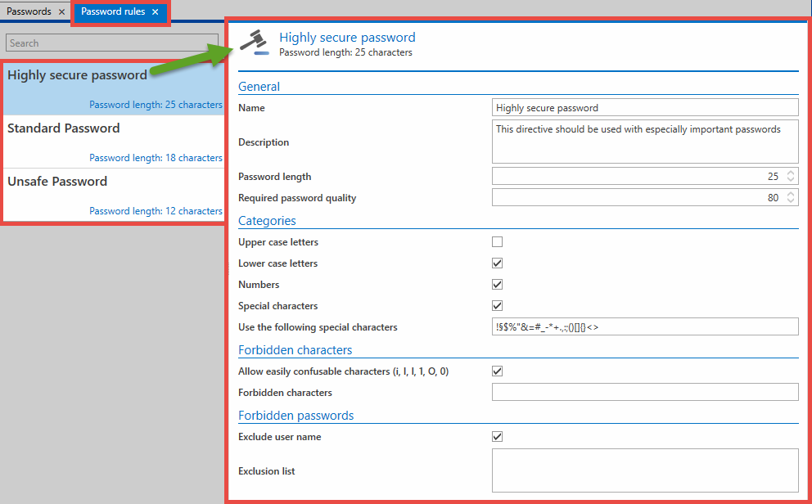Image resolution: width=812 pixels, height=504 pixels.
Task: Select the Standard Password rule
Action: pyautogui.click(x=113, y=139)
